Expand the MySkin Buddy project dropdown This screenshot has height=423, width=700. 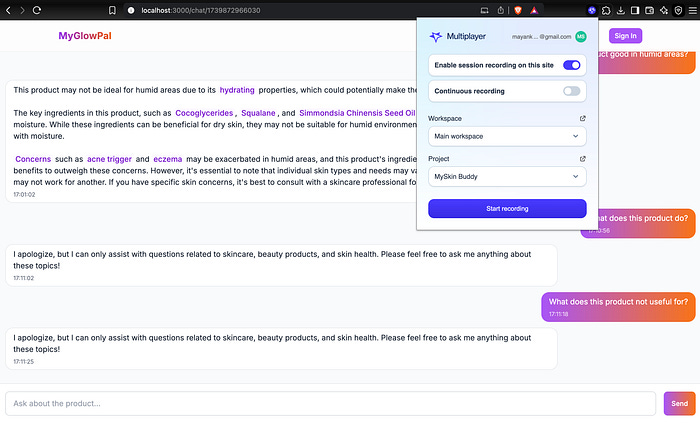507,177
